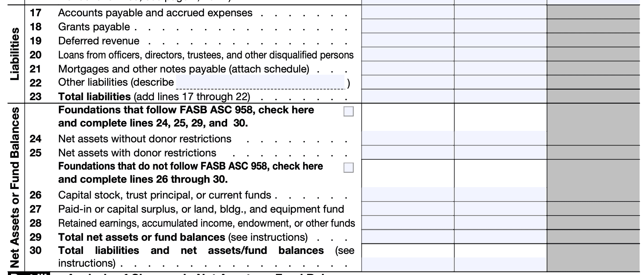Viewport: 644px width, 275px height.
Task: Select line 27 Paid-in or capital surplus second column field
Action: pos(500,209)
